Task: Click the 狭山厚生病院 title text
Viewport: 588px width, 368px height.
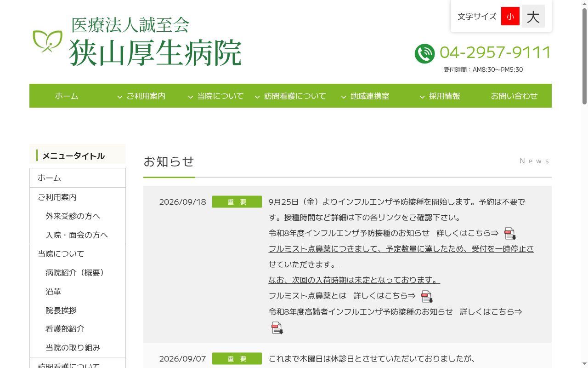Action: click(155, 53)
